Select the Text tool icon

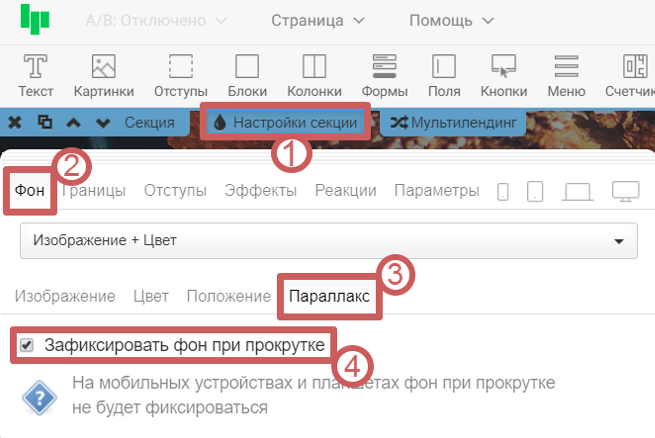[36, 67]
